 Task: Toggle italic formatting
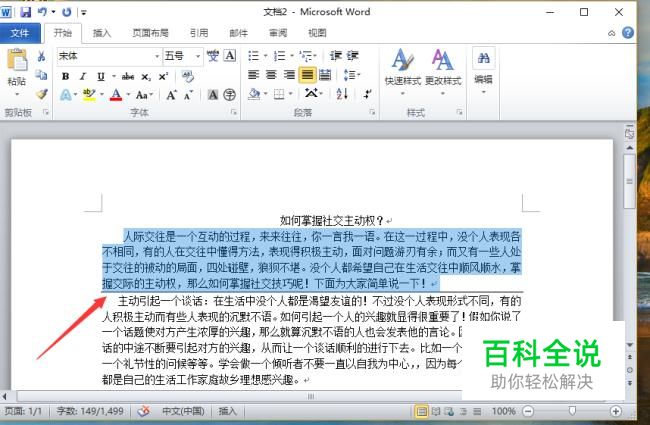point(83,76)
